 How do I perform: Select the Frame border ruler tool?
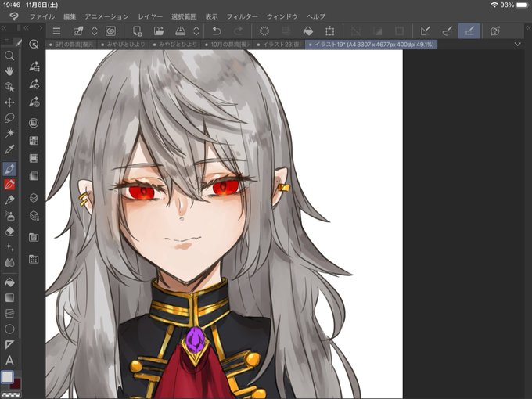(x=9, y=344)
